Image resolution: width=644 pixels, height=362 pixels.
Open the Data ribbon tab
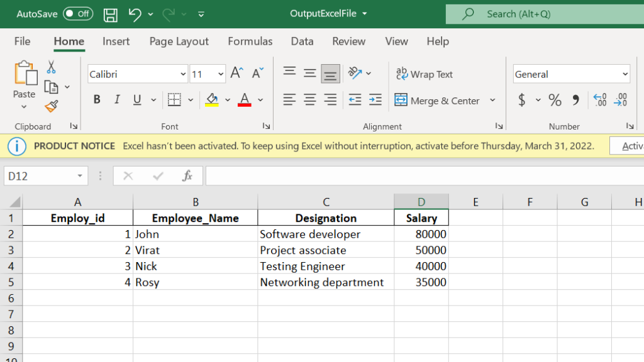tap(302, 41)
